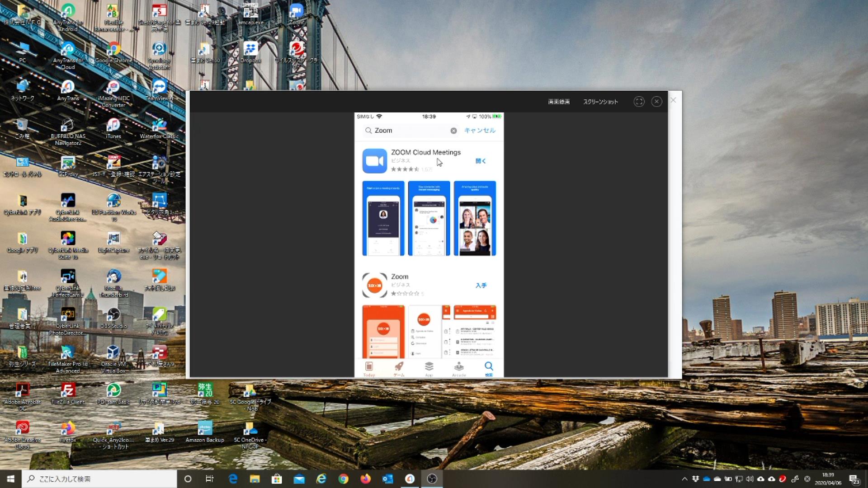Open the TeamViewer desktop shortcut
The image size is (868, 488).
click(160, 90)
